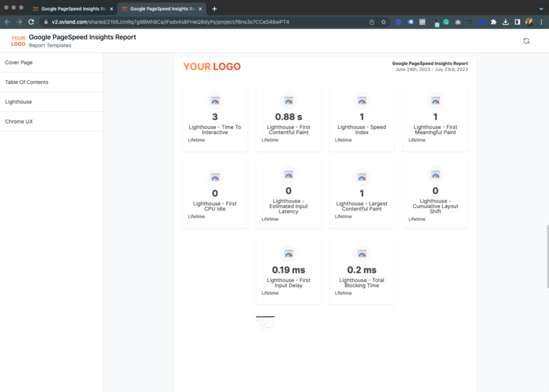Click the site lock icon in address bar

pos(46,22)
